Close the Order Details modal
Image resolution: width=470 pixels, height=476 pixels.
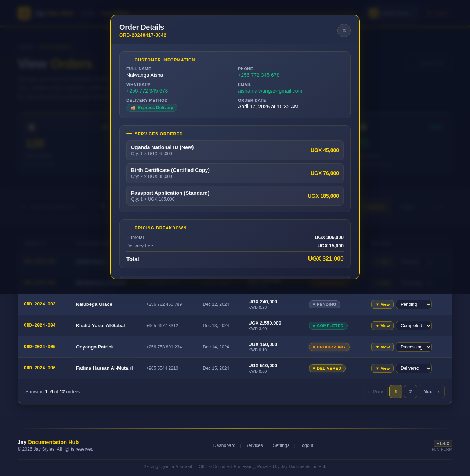344,31
